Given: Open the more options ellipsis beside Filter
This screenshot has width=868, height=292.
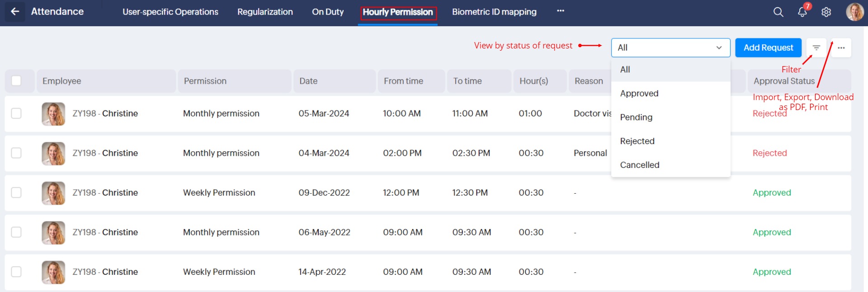Looking at the screenshot, I should click(x=841, y=48).
